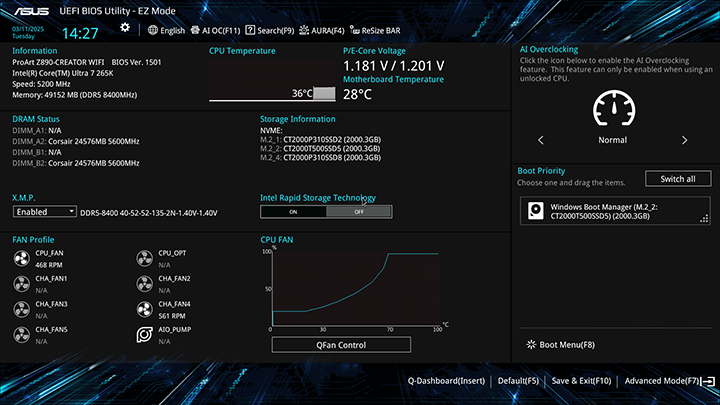
Task: Toggle the ReSize BAR option
Action: (x=387, y=31)
